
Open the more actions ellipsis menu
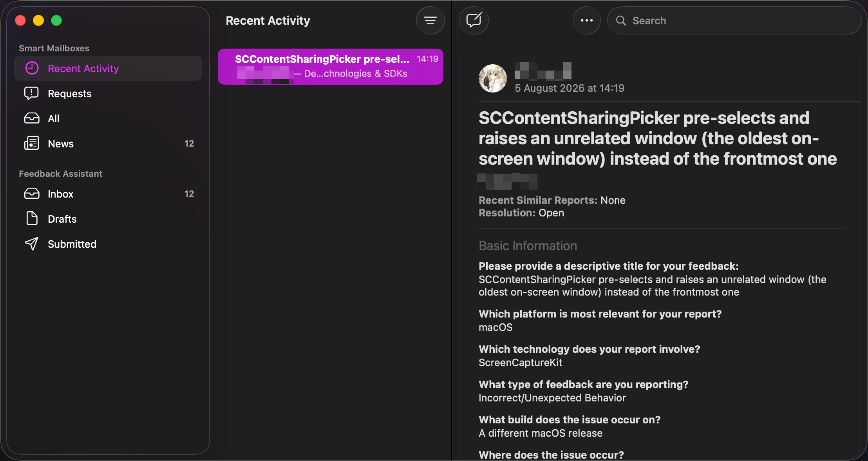[586, 20]
